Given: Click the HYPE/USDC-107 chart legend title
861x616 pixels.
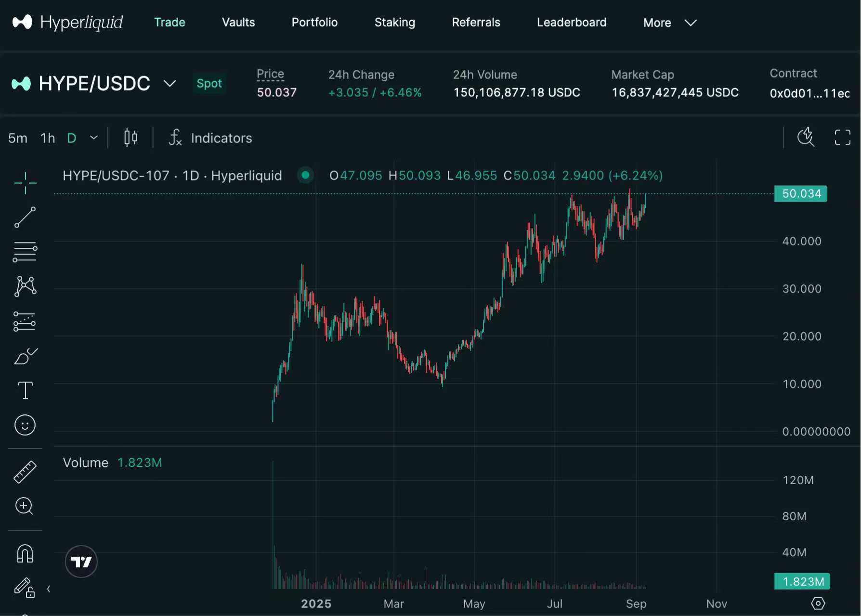Looking at the screenshot, I should (x=172, y=176).
